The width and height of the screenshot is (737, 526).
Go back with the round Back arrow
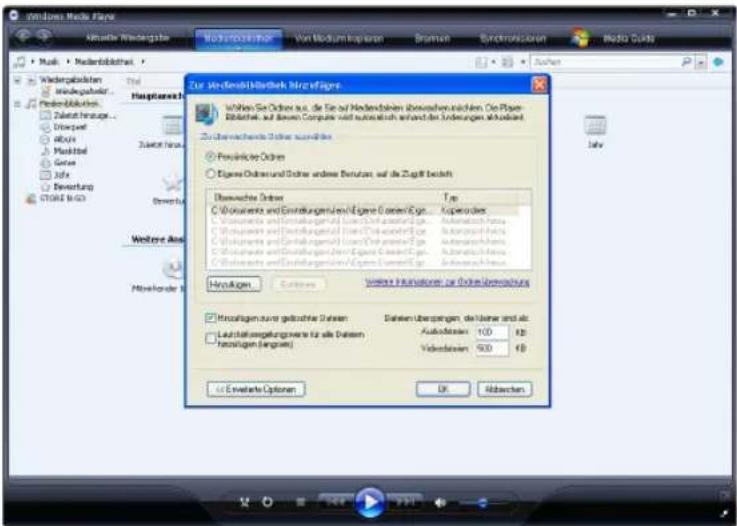(24, 36)
